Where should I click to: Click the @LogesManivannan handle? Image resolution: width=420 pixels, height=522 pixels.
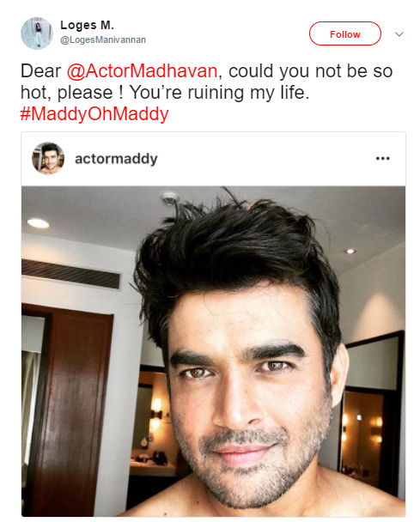tap(103, 40)
